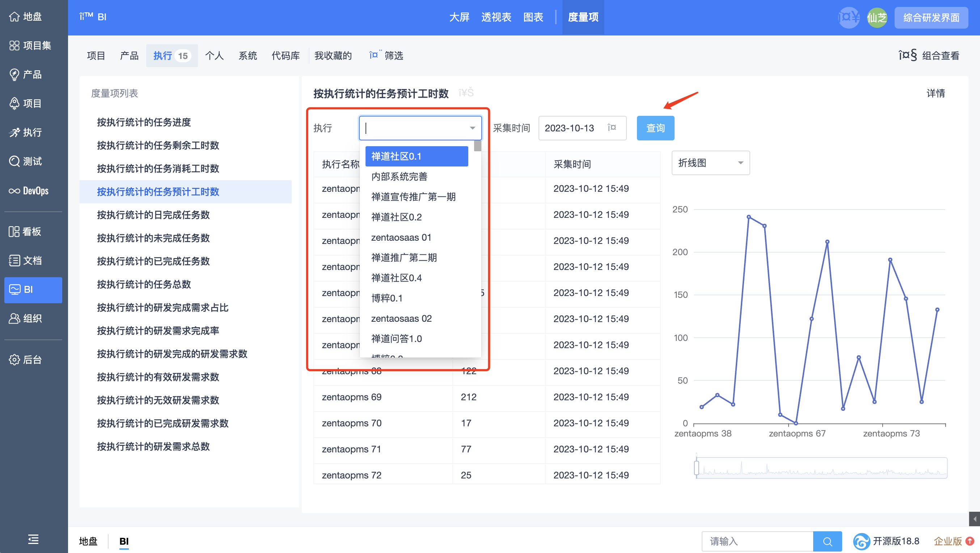
Task: Select 按执行统计的任务总数 metric
Action: [x=185, y=284]
